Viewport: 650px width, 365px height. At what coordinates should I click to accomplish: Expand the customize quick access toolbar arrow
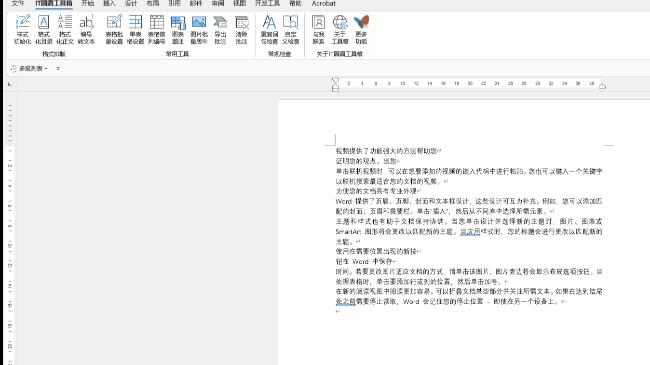click(58, 68)
